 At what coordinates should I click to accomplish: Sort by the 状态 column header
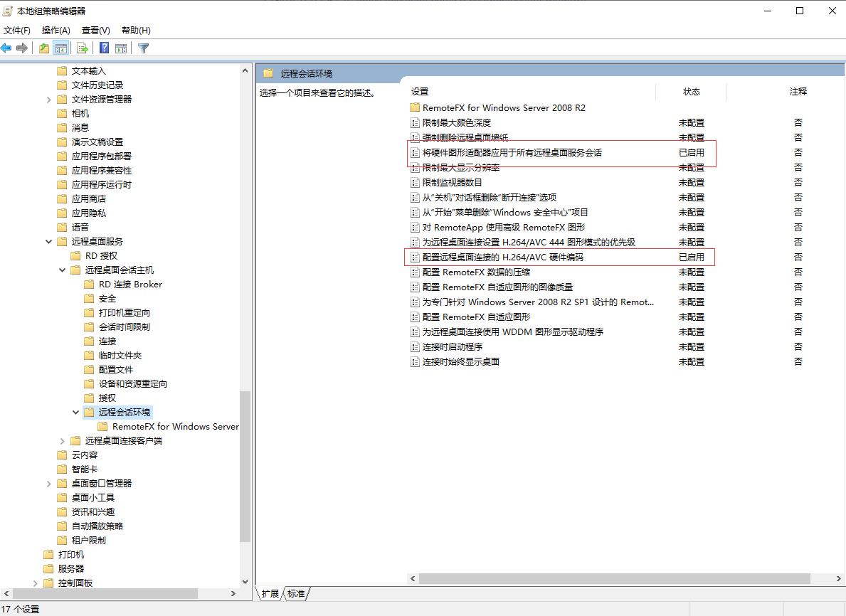691,92
